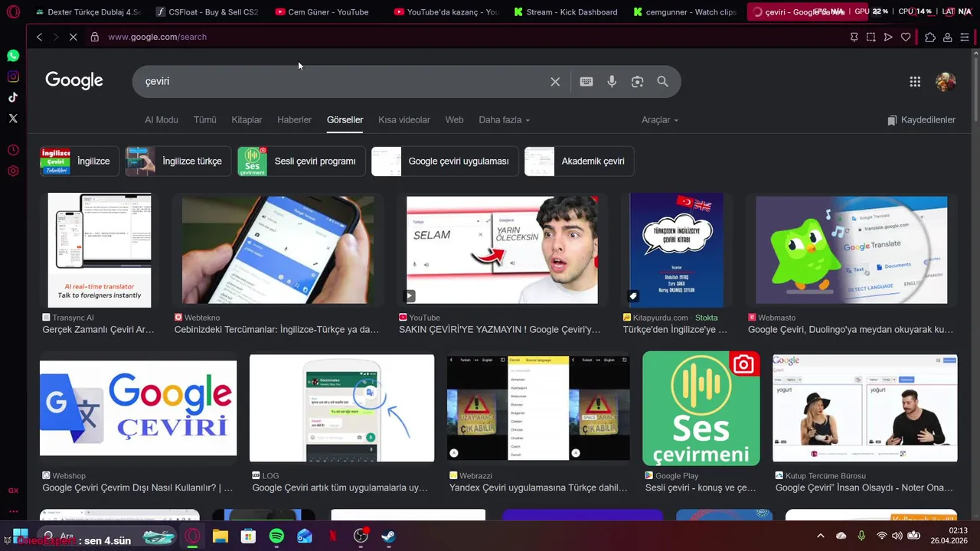Select the Akademik çeviri chip
The image size is (980, 551).
(579, 161)
